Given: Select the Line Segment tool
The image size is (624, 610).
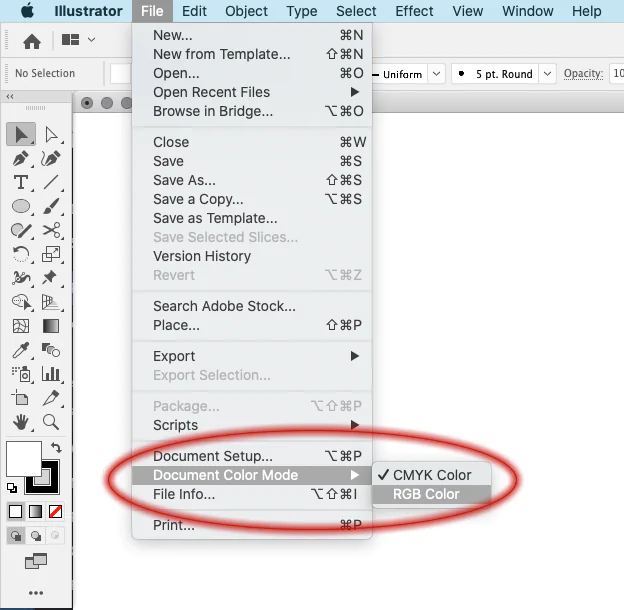Looking at the screenshot, I should 51,182.
